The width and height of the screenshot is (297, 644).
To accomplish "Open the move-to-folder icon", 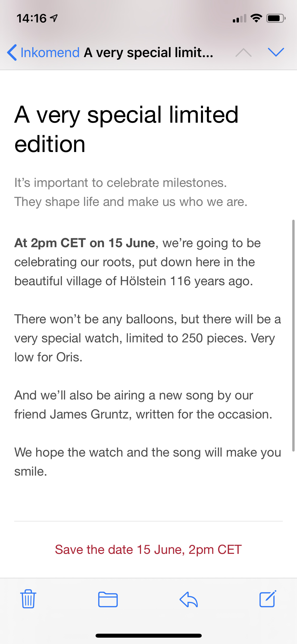I will pos(108,599).
